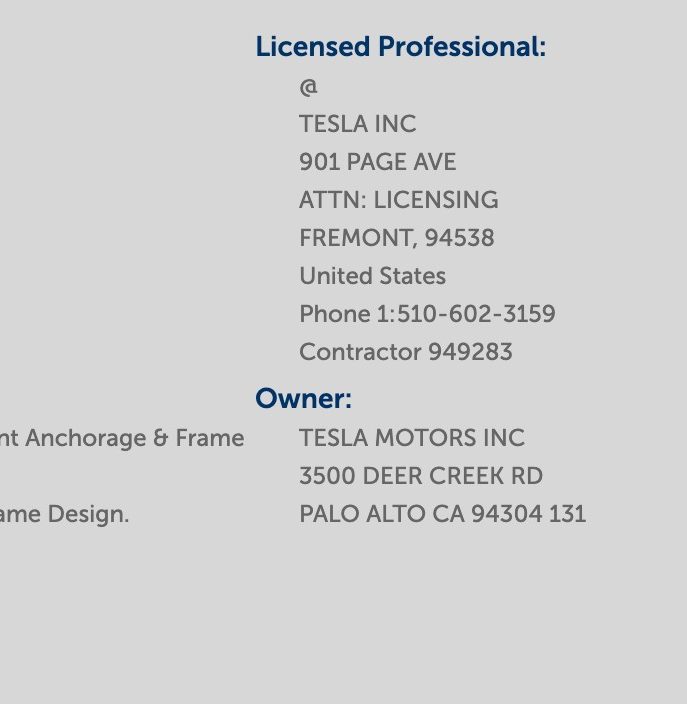Screen dimensions: 687x704
Task: Click the word Professional in the heading
Action: pyautogui.click(x=462, y=47)
